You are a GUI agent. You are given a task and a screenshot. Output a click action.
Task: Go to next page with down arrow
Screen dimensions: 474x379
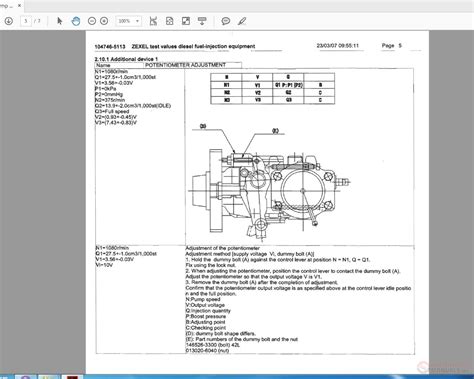(8, 21)
